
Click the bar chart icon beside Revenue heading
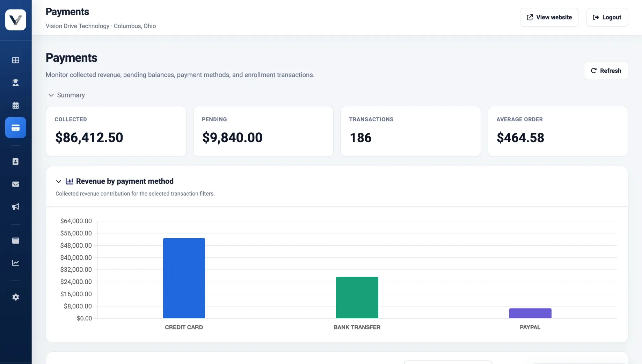(69, 181)
